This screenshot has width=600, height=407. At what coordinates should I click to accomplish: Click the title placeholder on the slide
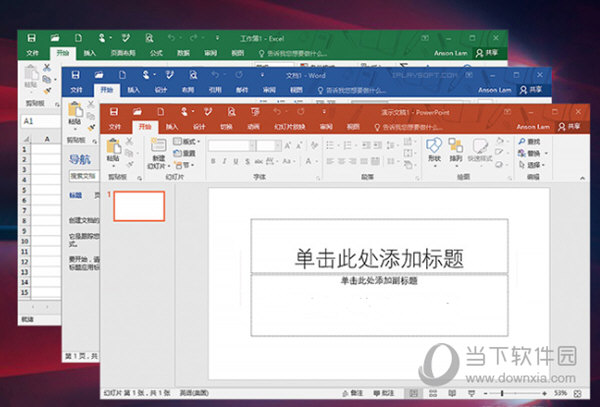point(379,246)
